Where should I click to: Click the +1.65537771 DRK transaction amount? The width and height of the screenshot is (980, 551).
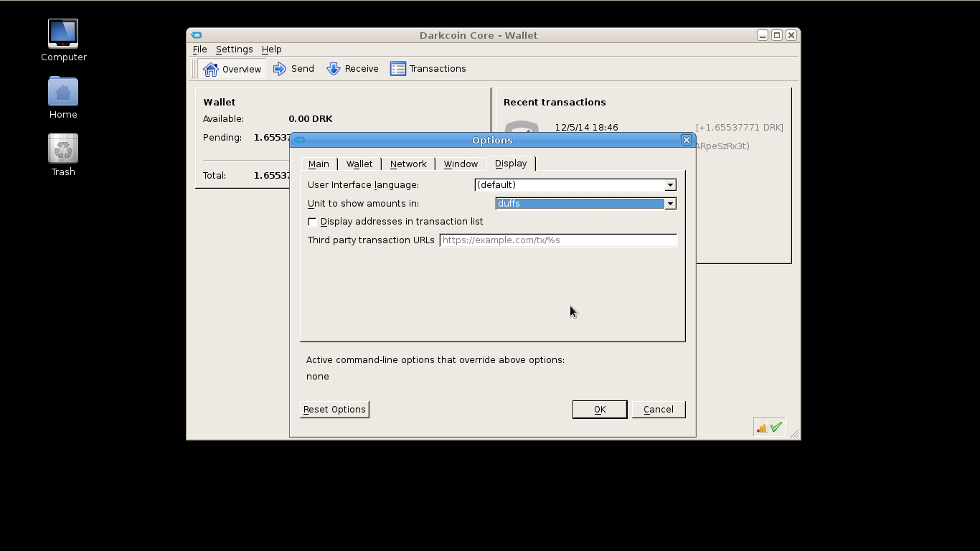(x=739, y=128)
